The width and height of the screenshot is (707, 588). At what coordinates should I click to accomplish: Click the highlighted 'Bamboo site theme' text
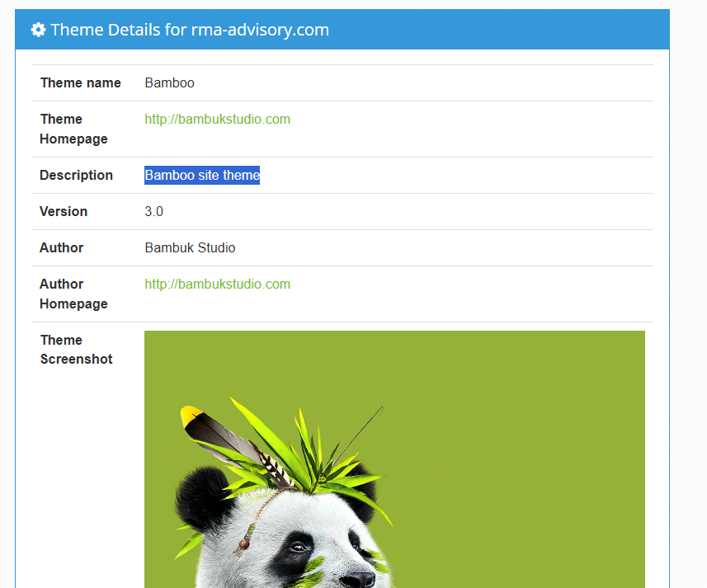202,176
